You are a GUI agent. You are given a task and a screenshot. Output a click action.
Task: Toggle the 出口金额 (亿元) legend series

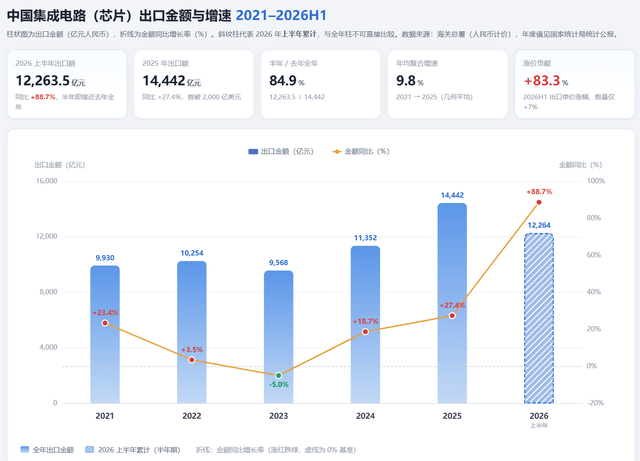coord(281,151)
